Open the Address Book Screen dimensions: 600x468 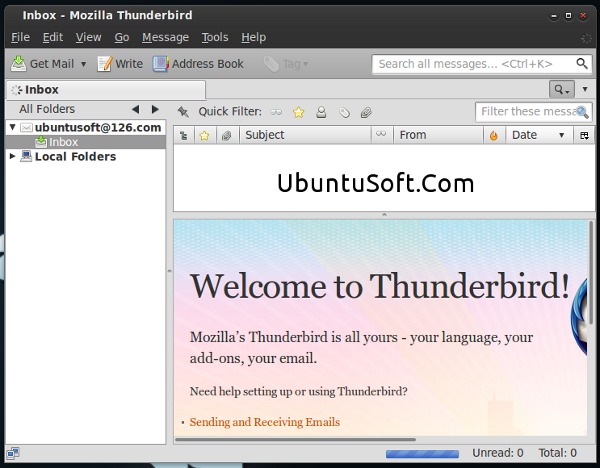pyautogui.click(x=198, y=64)
